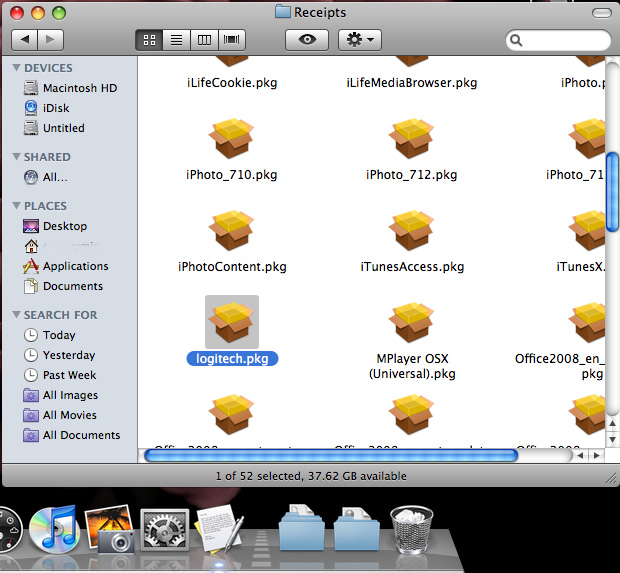620x573 pixels.
Task: Click the iLifeMediaBrowser.pkg file name
Action: coord(412,83)
